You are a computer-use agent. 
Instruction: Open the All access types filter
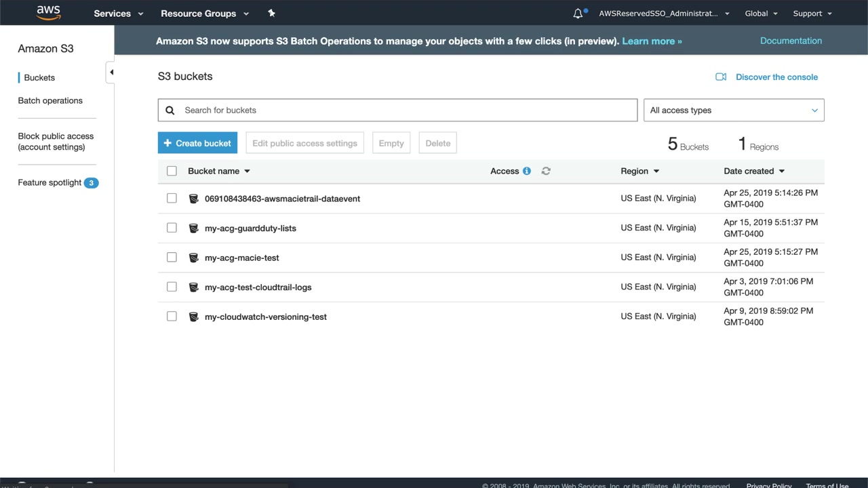(734, 110)
